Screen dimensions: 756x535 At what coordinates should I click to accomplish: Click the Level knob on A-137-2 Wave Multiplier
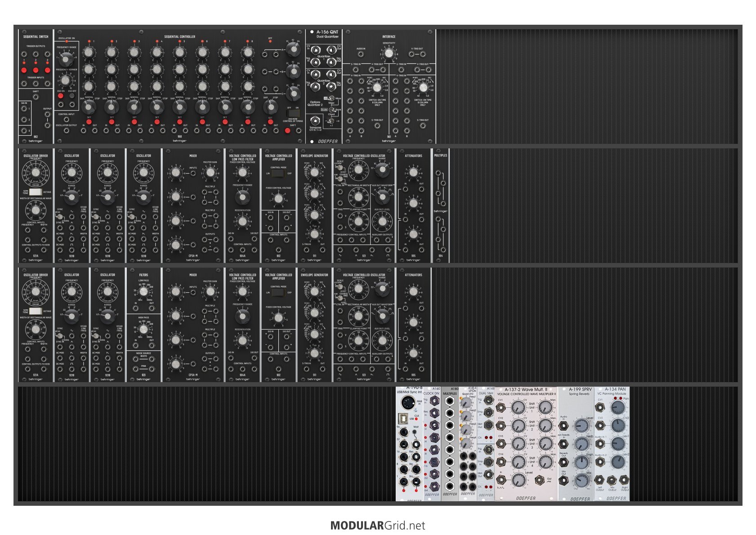point(519,480)
